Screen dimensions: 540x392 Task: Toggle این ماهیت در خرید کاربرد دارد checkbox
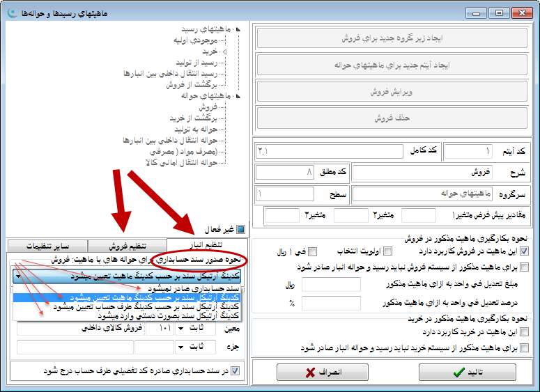tap(524, 331)
